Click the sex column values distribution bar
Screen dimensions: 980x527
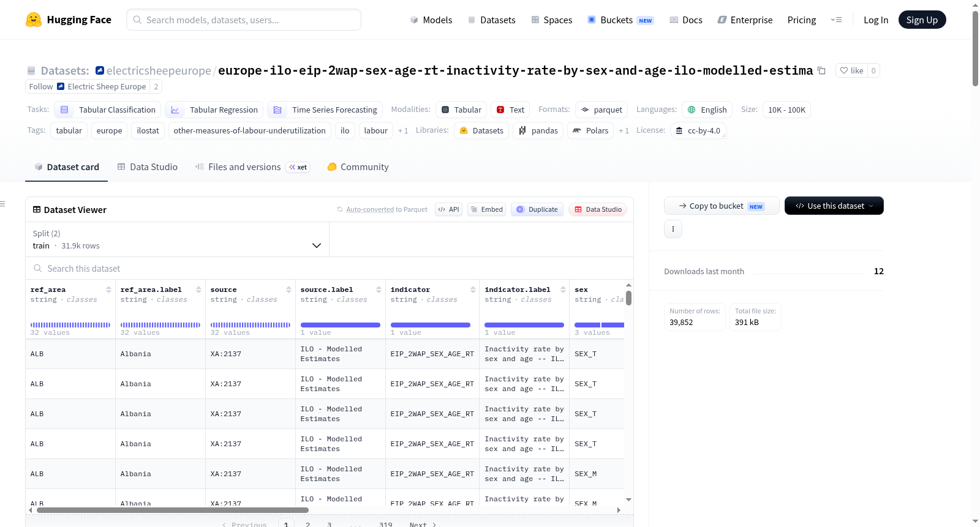tap(600, 325)
